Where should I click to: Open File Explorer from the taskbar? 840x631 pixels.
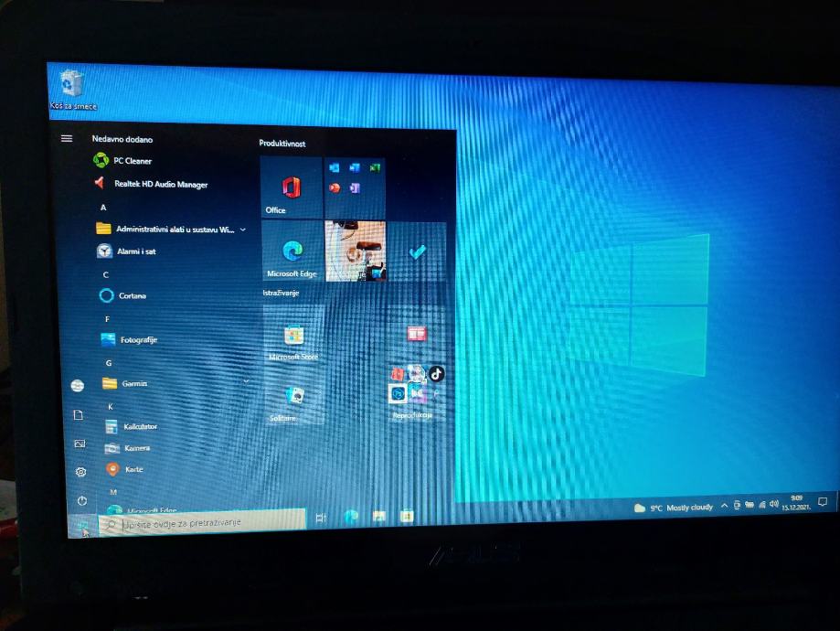[x=378, y=517]
